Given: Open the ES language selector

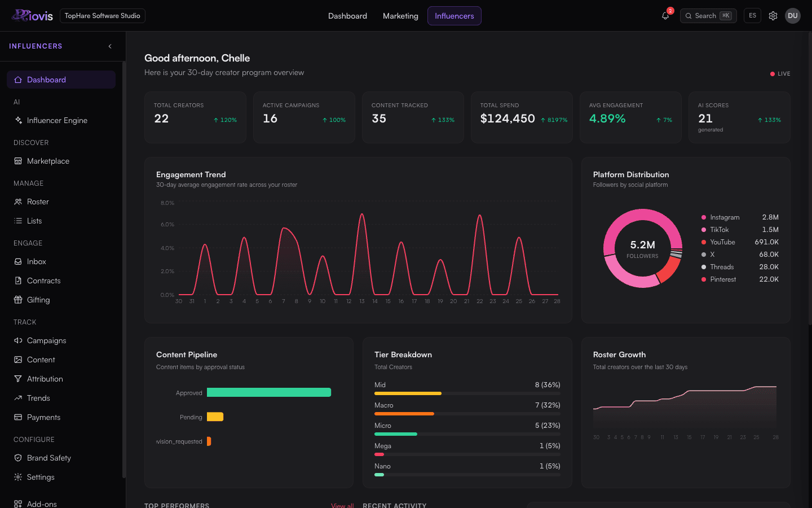Looking at the screenshot, I should 752,16.
